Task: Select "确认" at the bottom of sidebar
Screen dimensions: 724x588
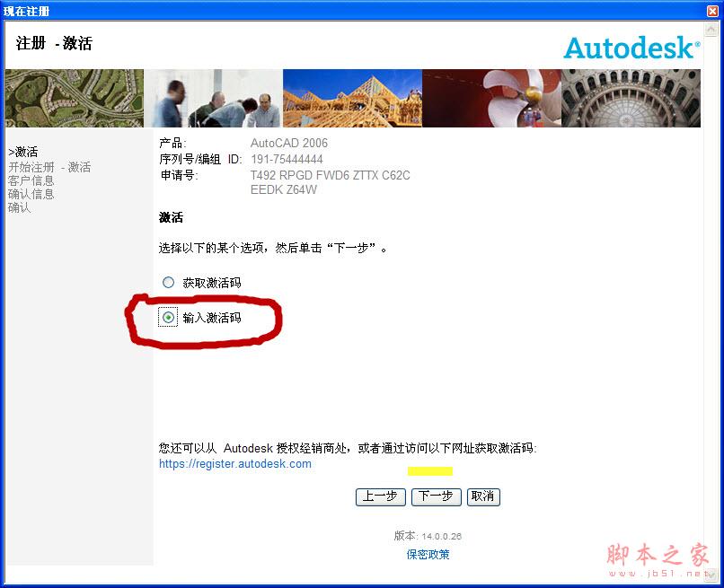Action: (x=19, y=206)
